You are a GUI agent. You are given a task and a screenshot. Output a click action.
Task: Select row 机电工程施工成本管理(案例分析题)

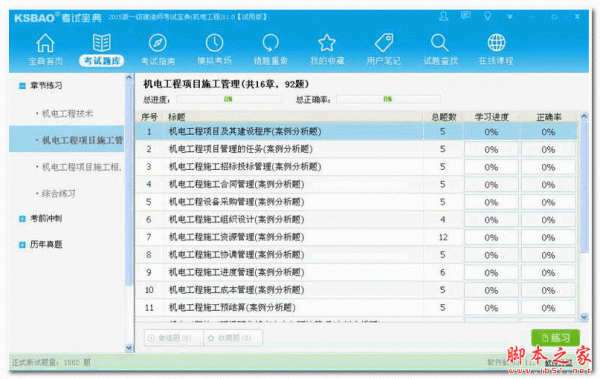(357, 290)
